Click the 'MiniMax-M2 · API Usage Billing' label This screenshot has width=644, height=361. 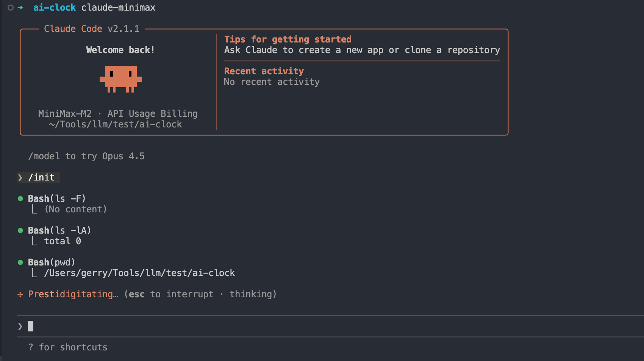(x=118, y=114)
